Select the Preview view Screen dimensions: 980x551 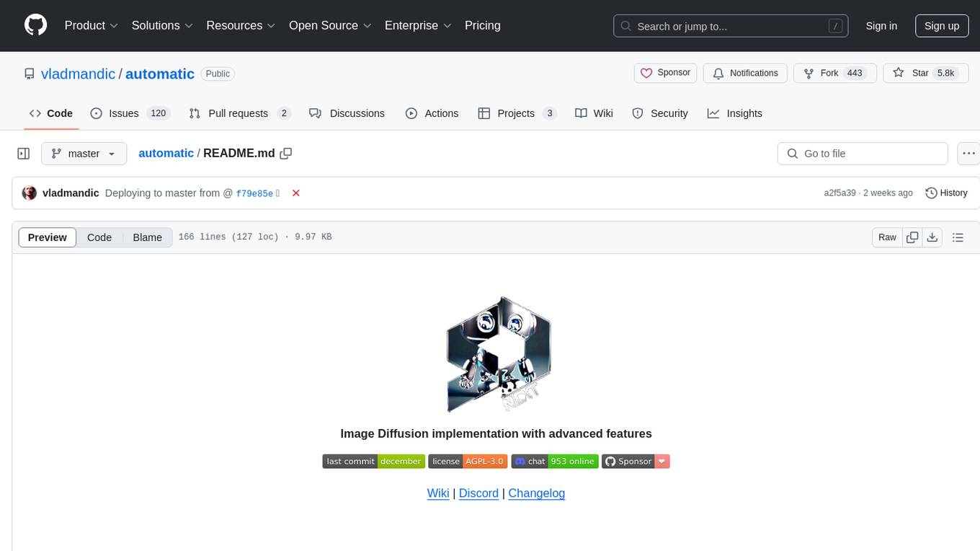tap(48, 237)
